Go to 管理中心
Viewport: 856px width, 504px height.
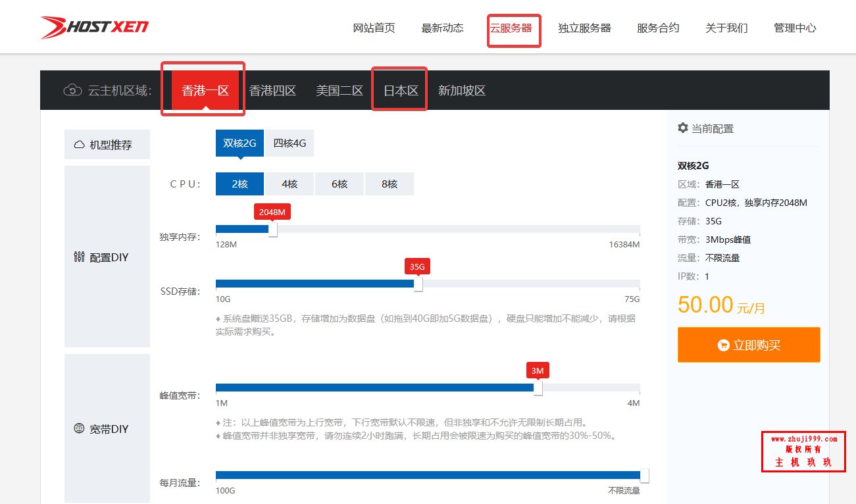pyautogui.click(x=795, y=28)
